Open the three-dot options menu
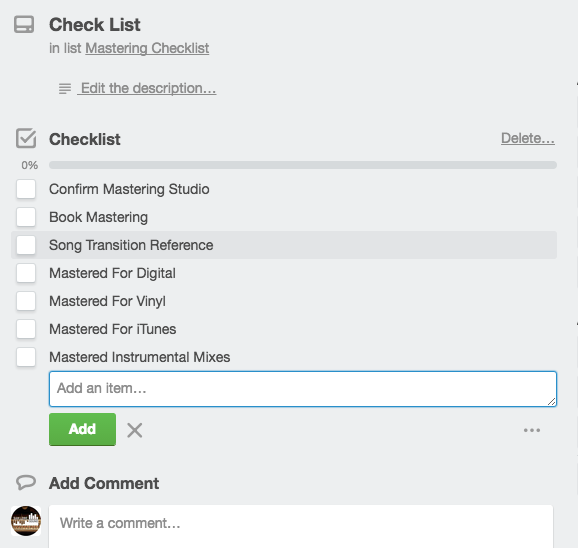578x548 pixels. [x=532, y=430]
